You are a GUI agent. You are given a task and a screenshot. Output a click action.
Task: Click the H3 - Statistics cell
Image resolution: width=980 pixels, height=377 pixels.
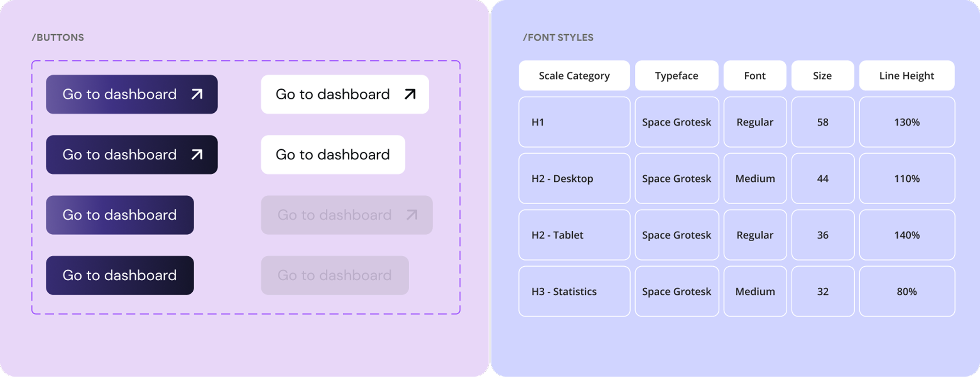(x=574, y=292)
